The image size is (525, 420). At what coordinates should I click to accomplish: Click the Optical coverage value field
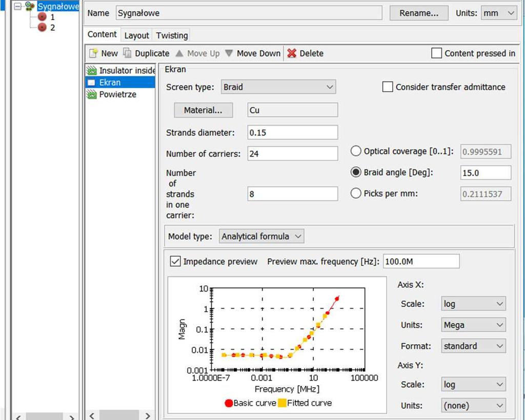(x=486, y=152)
